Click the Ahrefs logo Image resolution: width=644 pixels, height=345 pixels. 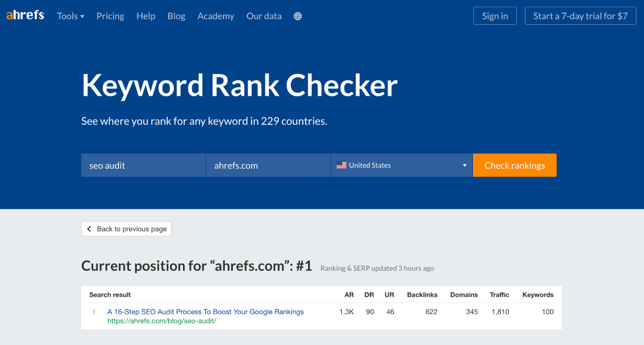coord(25,15)
